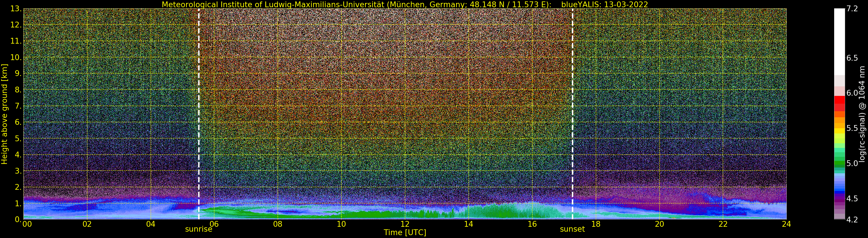Click the '6.5' colorbar tick label
This screenshot has width=868, height=238.
click(852, 58)
